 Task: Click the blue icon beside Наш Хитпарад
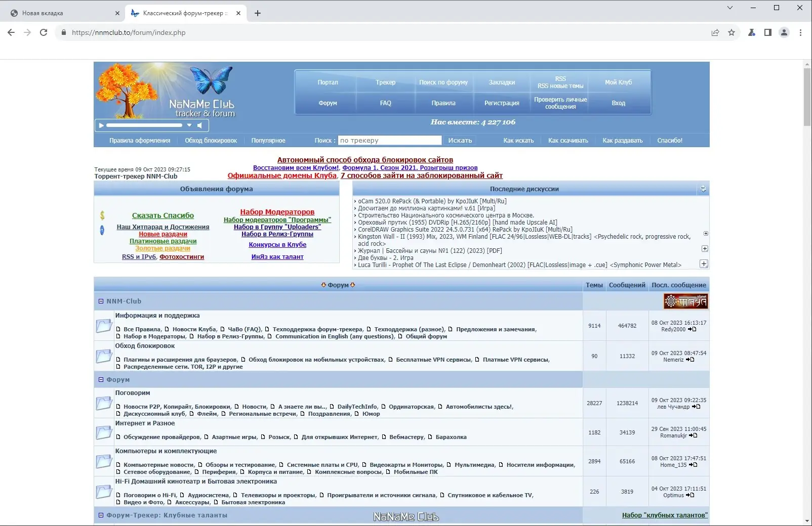[102, 230]
